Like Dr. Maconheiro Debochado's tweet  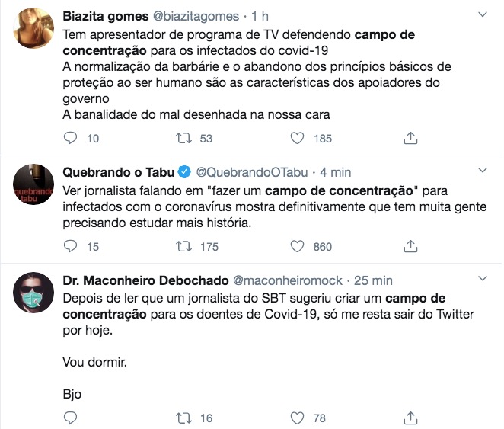point(298,418)
